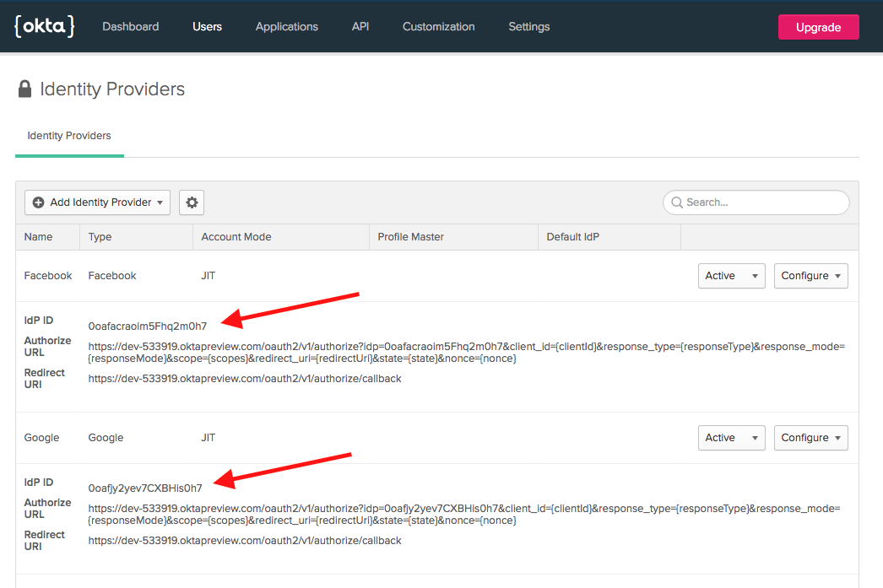Open the Active status dropdown for Facebook
This screenshot has width=883, height=588.
pos(731,276)
